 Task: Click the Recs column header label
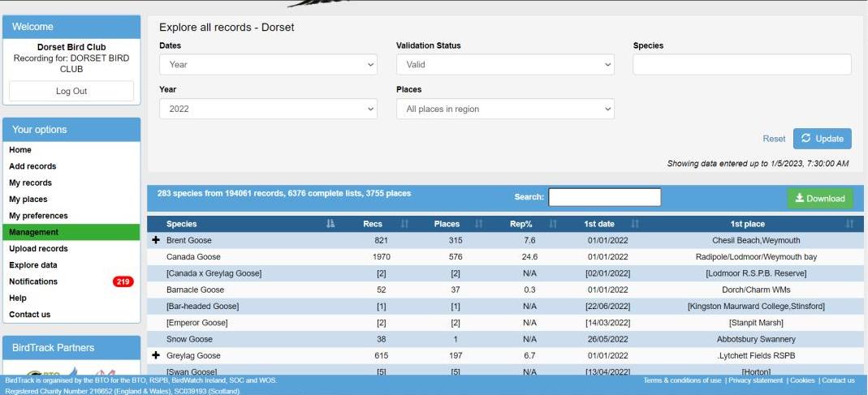[x=373, y=224]
